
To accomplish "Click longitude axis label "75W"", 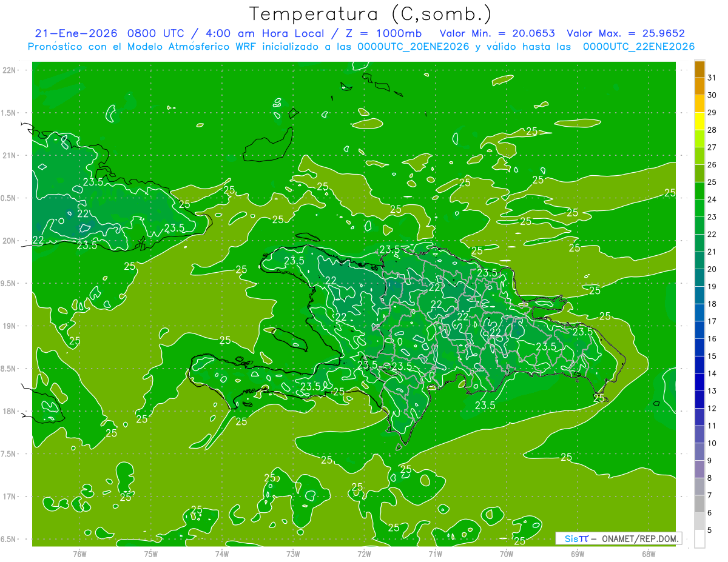I will [x=151, y=554].
